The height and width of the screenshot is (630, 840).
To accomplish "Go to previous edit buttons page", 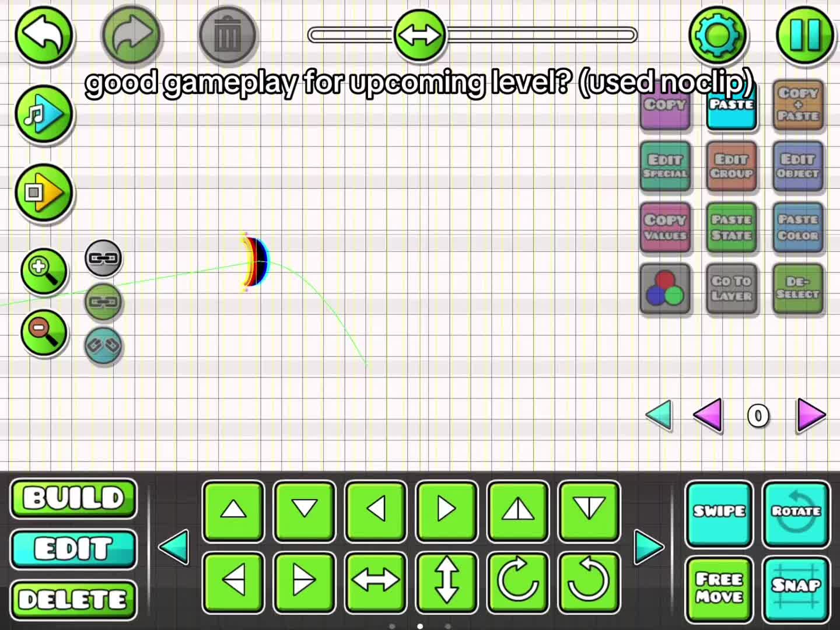I will coord(174,547).
